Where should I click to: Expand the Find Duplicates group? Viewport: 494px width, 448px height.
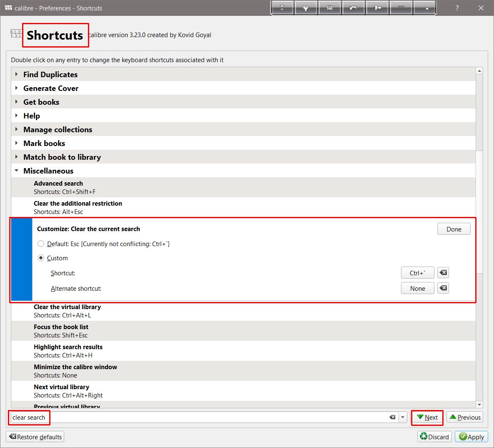[16, 74]
